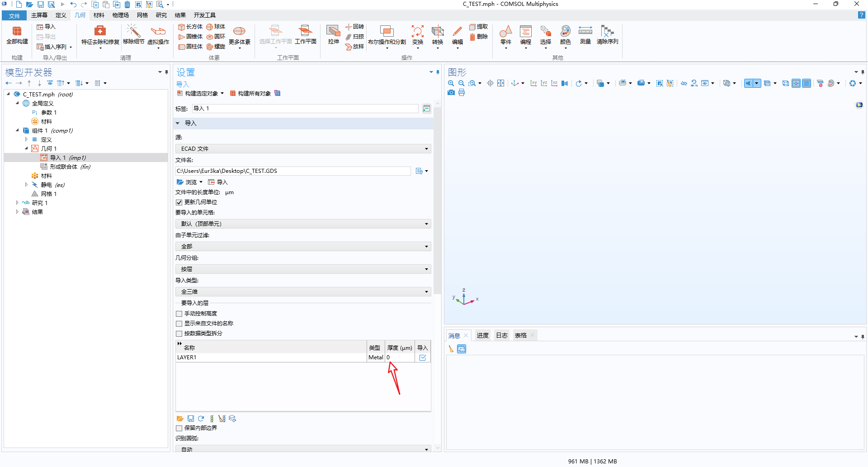
Task: Open the 源 ECAD 文件 dropdown
Action: 303,149
